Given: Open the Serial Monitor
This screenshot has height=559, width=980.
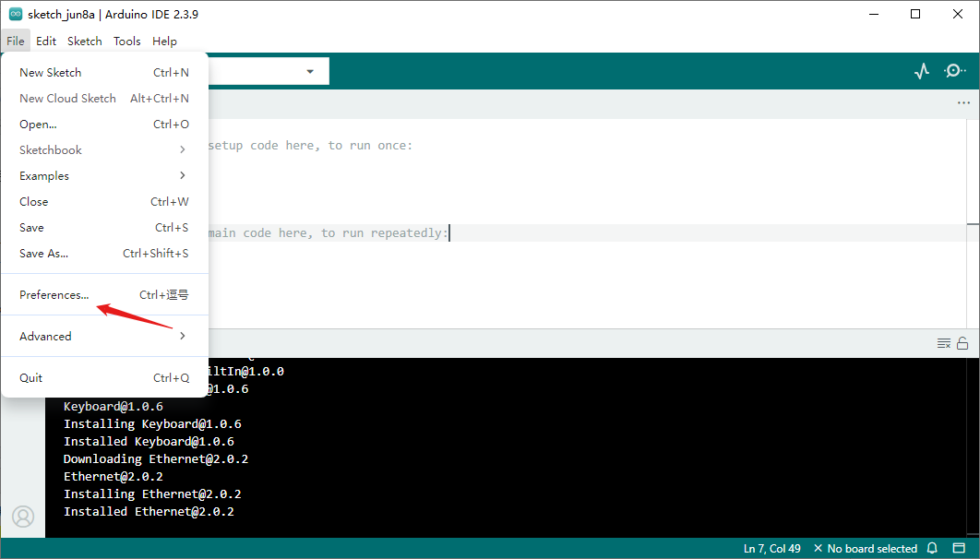Looking at the screenshot, I should [x=954, y=71].
